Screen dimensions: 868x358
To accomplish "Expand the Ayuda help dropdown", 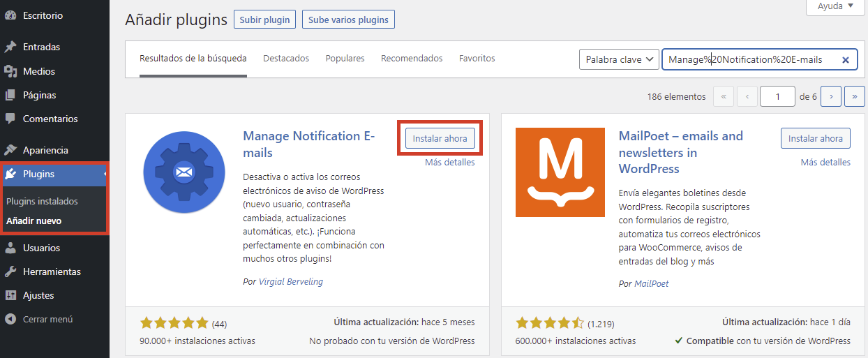I will [x=836, y=6].
